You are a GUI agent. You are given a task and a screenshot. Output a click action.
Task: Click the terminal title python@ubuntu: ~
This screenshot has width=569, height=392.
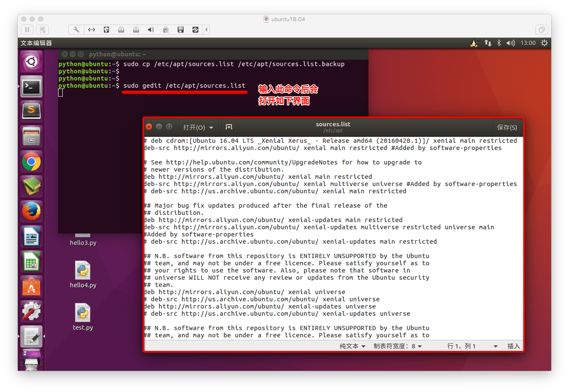pos(117,54)
